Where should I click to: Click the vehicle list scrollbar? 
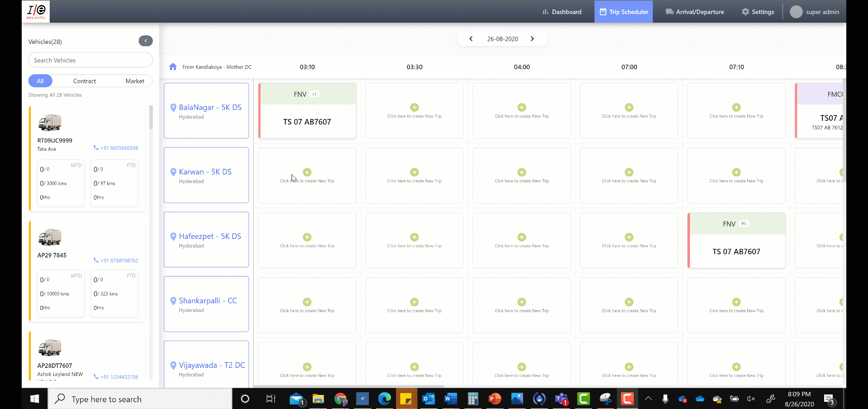(151, 118)
